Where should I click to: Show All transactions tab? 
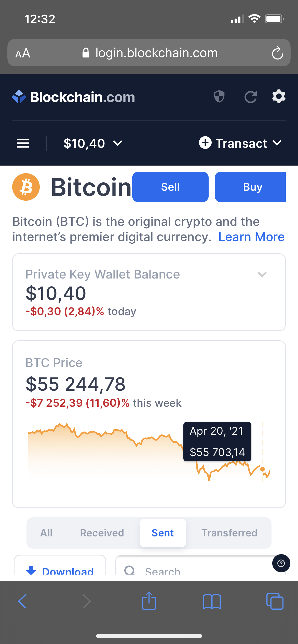pos(46,533)
